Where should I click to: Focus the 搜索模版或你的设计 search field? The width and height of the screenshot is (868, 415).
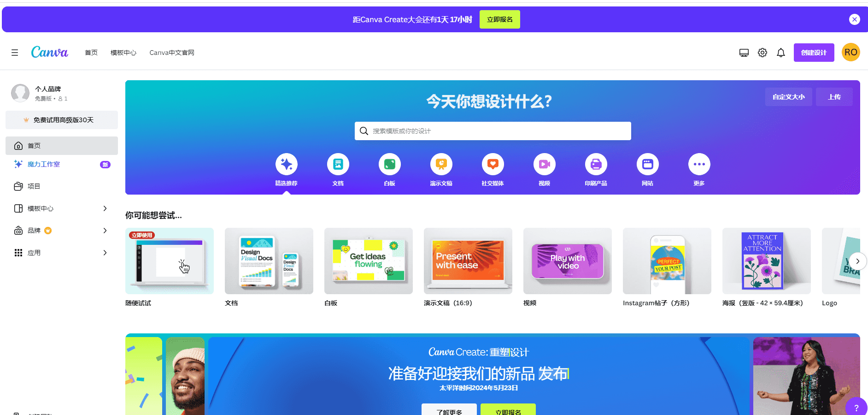click(x=493, y=131)
